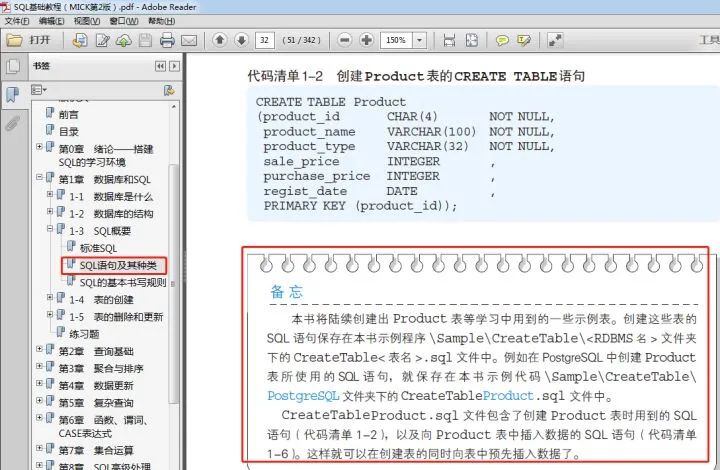Expand the 第0章 绪论 bookmark
The height and width of the screenshot is (470, 720).
(x=39, y=147)
